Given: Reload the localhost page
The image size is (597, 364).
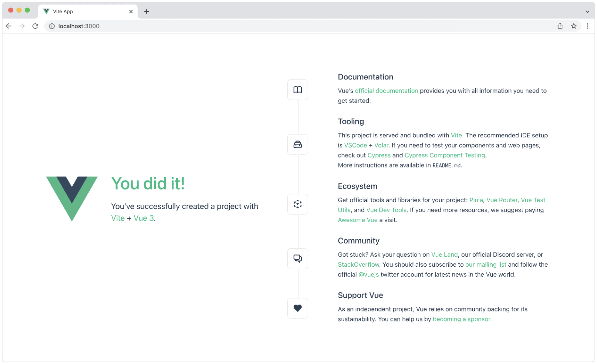Looking at the screenshot, I should (x=35, y=26).
